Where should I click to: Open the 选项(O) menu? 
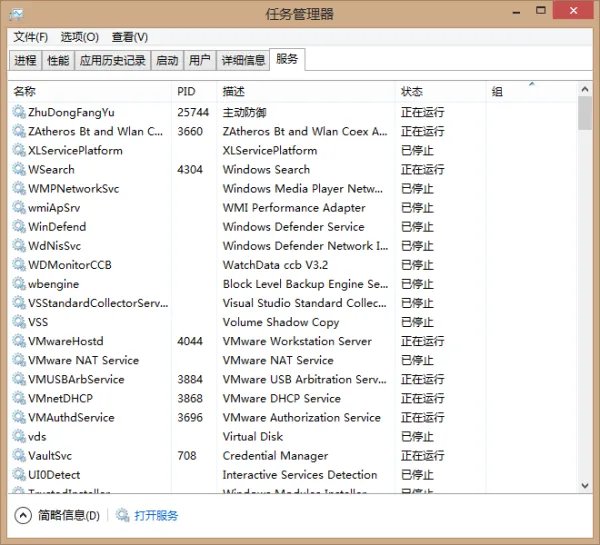79,37
